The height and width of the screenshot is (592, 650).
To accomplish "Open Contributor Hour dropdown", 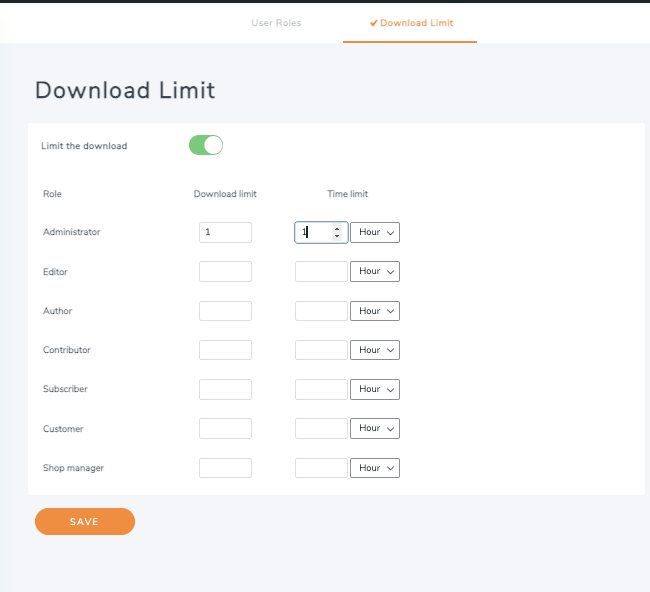I will (375, 350).
